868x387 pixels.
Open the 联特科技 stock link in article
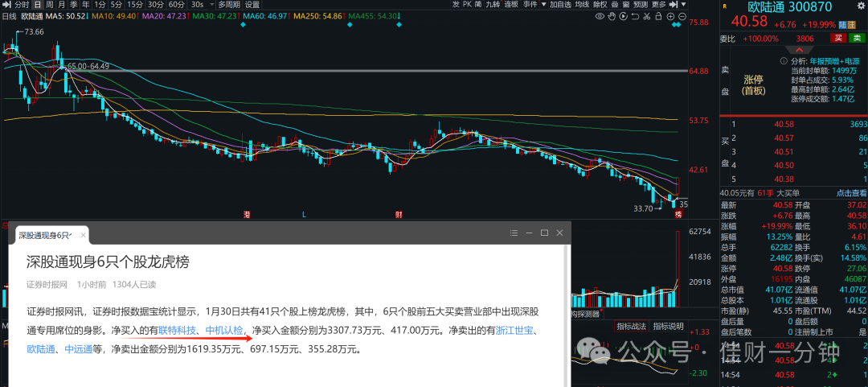point(177,331)
